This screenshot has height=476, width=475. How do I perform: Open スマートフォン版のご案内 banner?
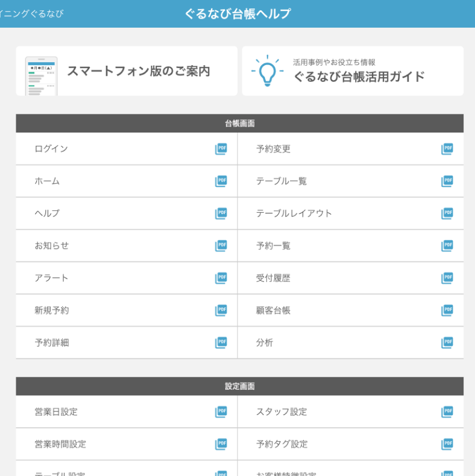138,71
